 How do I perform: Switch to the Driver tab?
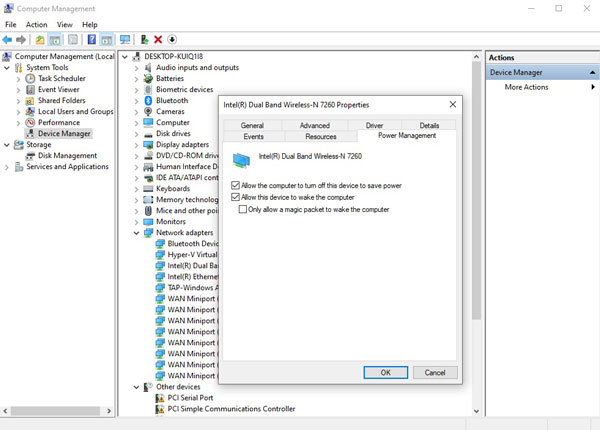[x=374, y=125]
